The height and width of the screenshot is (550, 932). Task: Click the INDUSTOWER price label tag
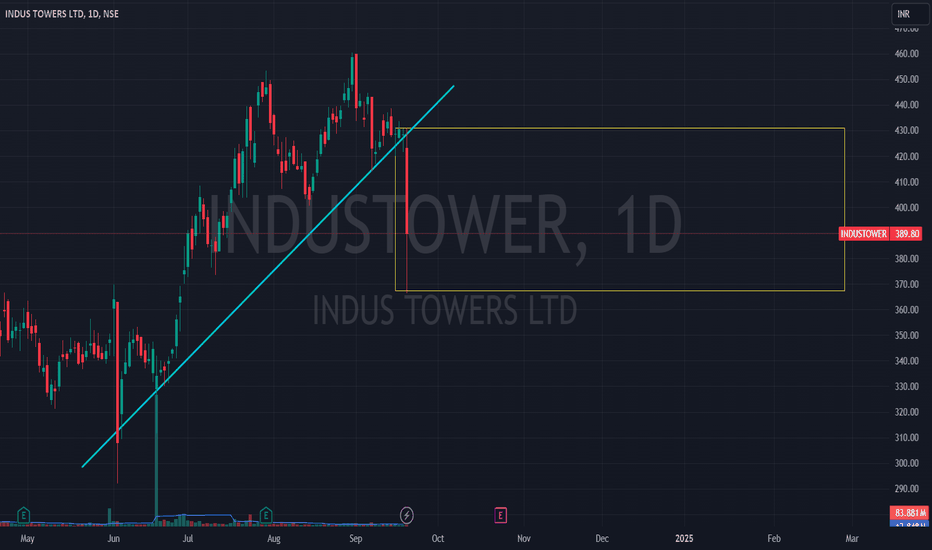point(864,234)
